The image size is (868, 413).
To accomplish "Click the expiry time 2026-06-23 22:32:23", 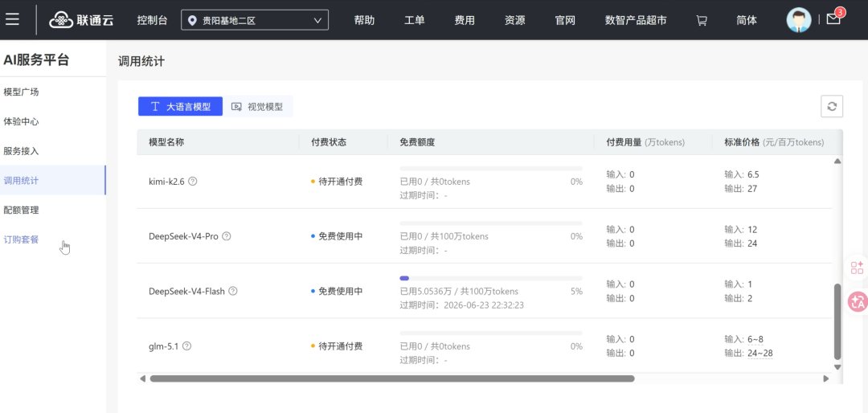I will point(484,305).
